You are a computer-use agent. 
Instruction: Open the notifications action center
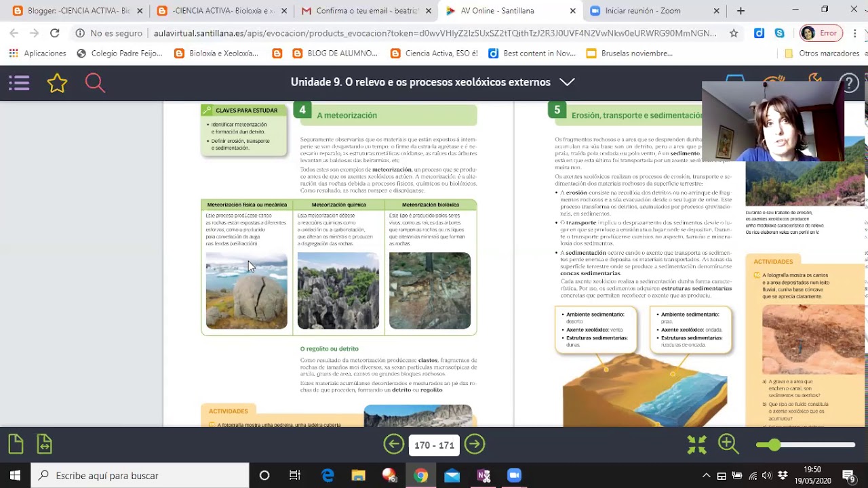pyautogui.click(x=848, y=475)
